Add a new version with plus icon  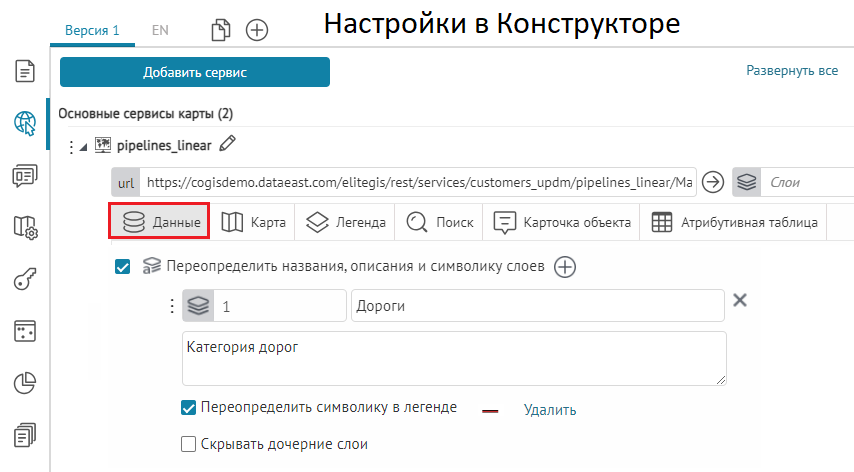pos(257,30)
